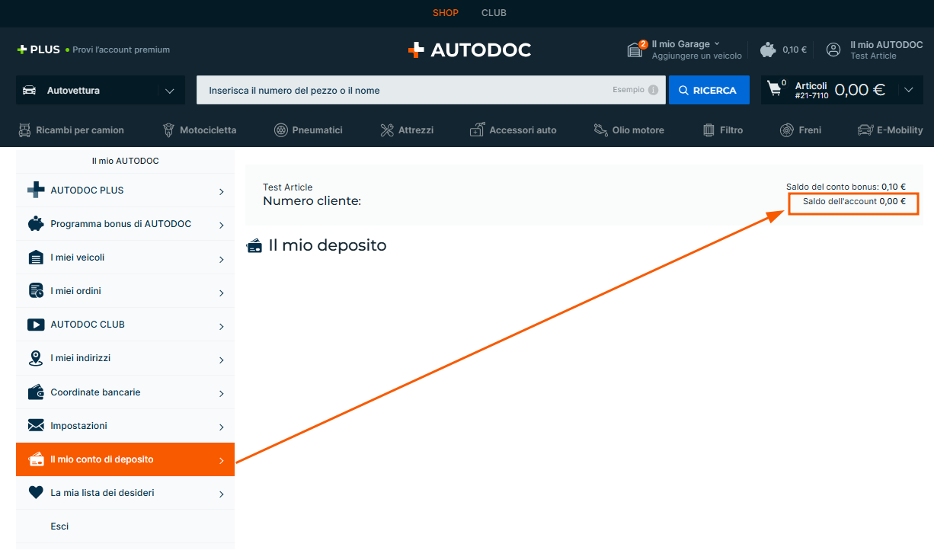Open Olio motore category

click(x=629, y=130)
